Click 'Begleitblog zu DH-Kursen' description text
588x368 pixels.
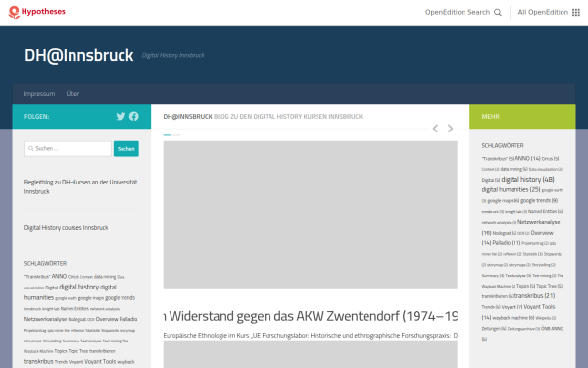80,186
